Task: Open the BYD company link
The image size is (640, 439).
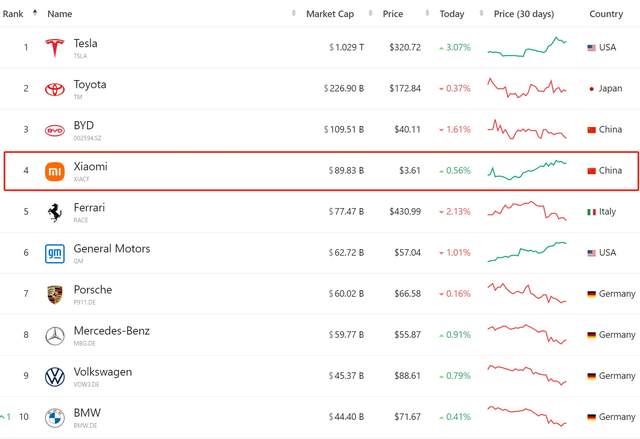Action: [84, 125]
